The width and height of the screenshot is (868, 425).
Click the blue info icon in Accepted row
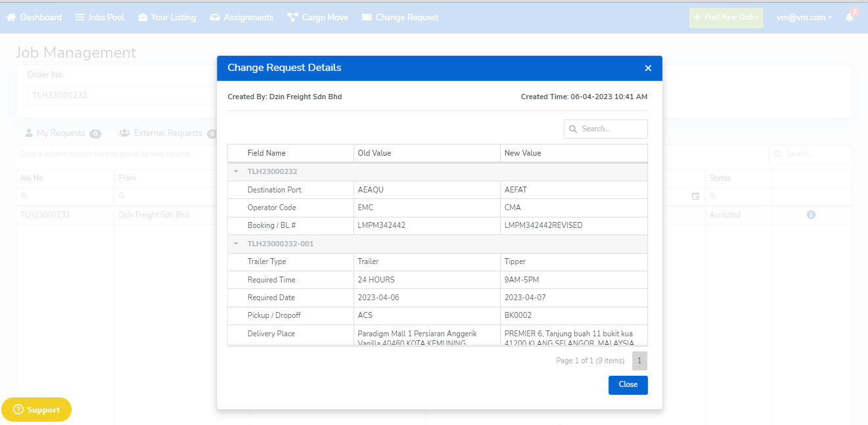811,215
